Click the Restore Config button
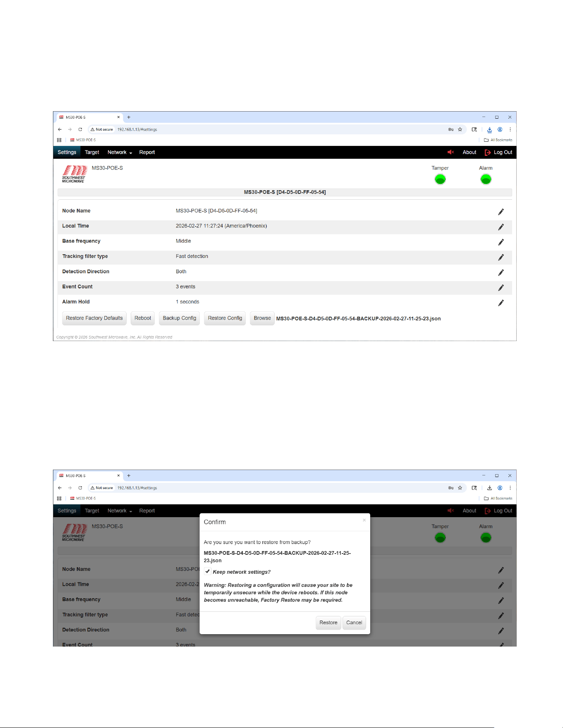The image size is (563, 728). coord(225,318)
